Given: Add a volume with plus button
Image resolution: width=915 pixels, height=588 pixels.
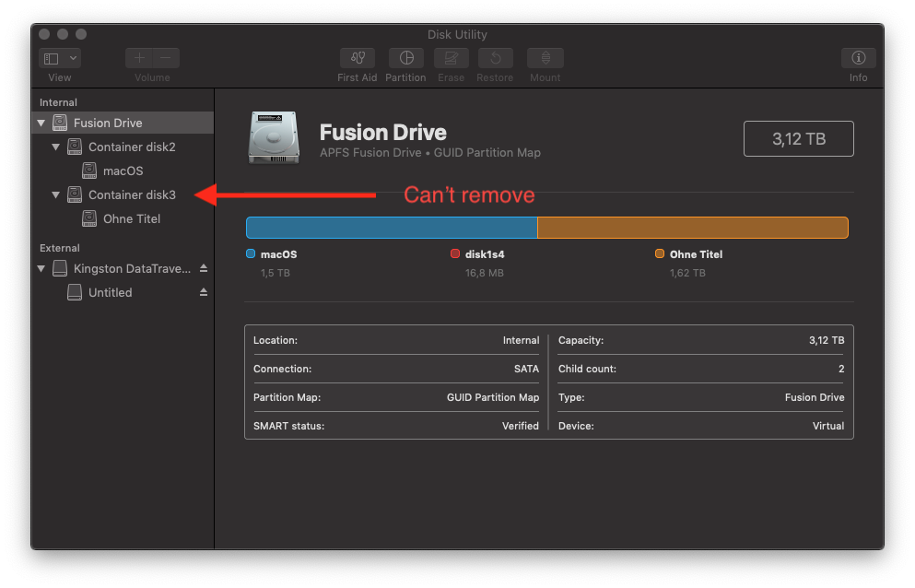Looking at the screenshot, I should pyautogui.click(x=139, y=58).
